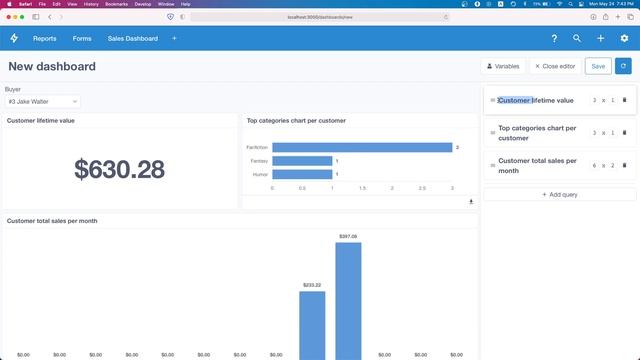
Task: Click Add query
Action: point(560,195)
